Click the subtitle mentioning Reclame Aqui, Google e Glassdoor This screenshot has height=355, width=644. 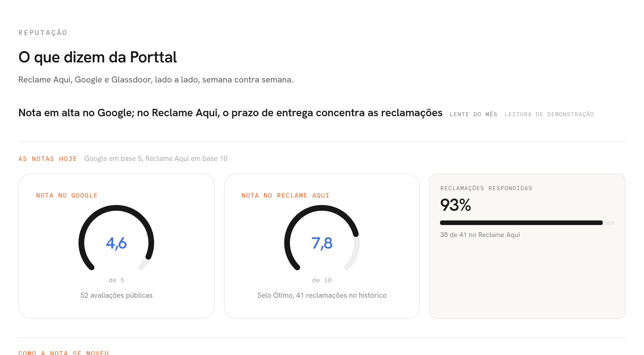click(156, 80)
